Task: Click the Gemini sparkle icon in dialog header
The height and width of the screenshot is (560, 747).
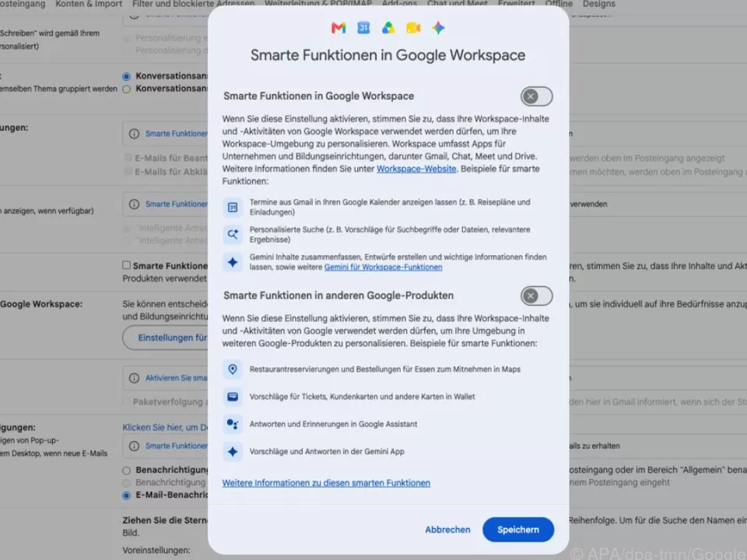Action: pos(438,28)
